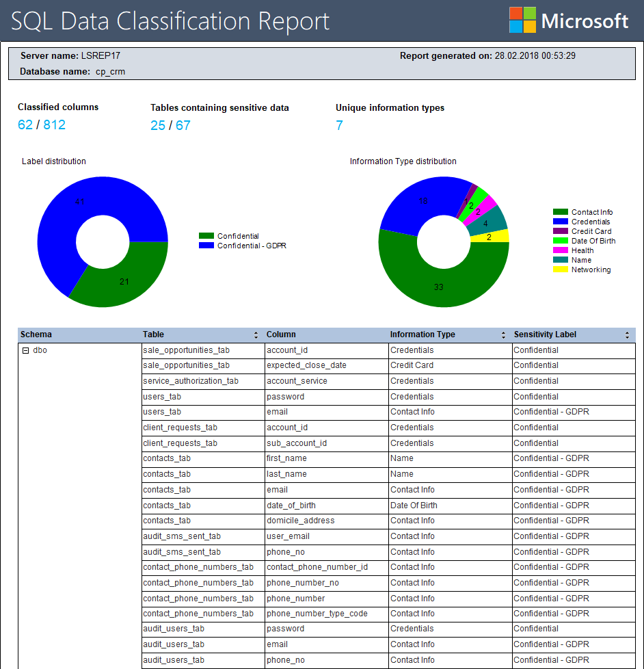
Task: Sort by the Information Type column arrows
Action: [x=504, y=335]
